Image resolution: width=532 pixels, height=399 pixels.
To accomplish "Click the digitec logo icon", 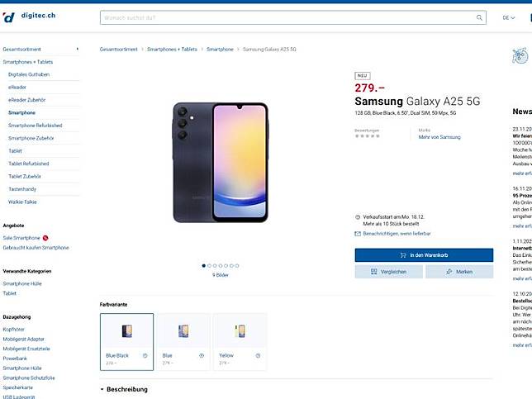I will pyautogui.click(x=8, y=17).
